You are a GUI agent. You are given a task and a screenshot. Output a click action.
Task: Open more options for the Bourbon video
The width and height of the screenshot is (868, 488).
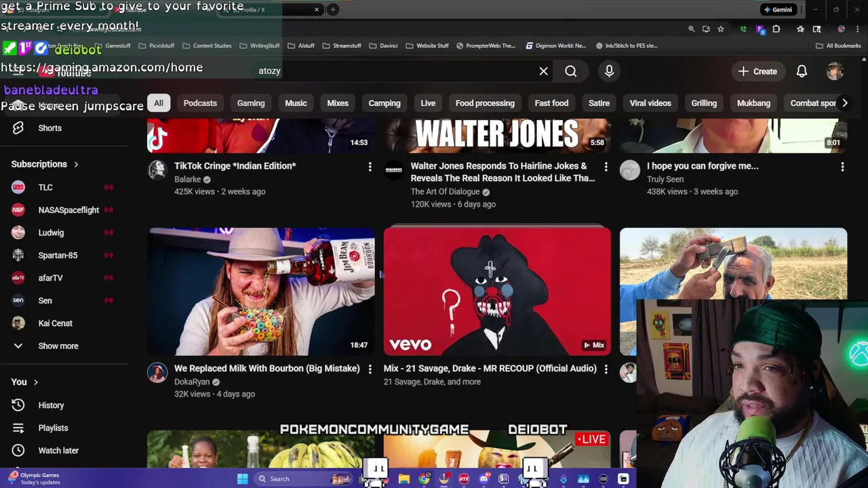coord(370,369)
